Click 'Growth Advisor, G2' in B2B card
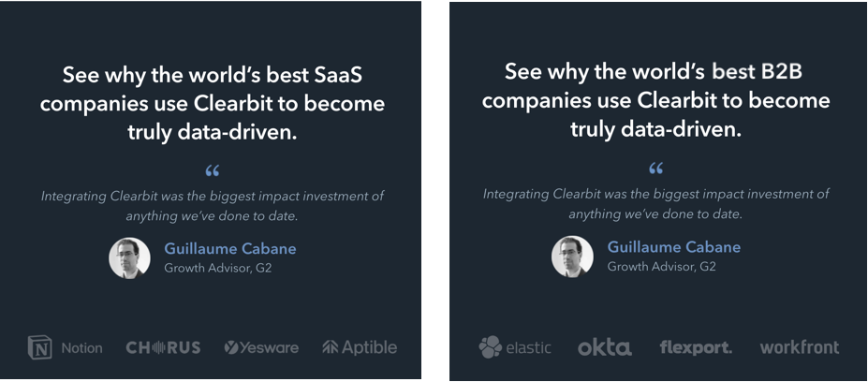The image size is (868, 382). [661, 266]
